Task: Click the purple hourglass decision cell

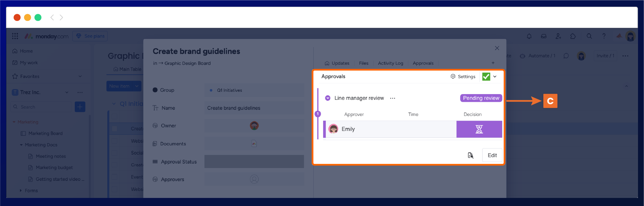Action: 479,129
